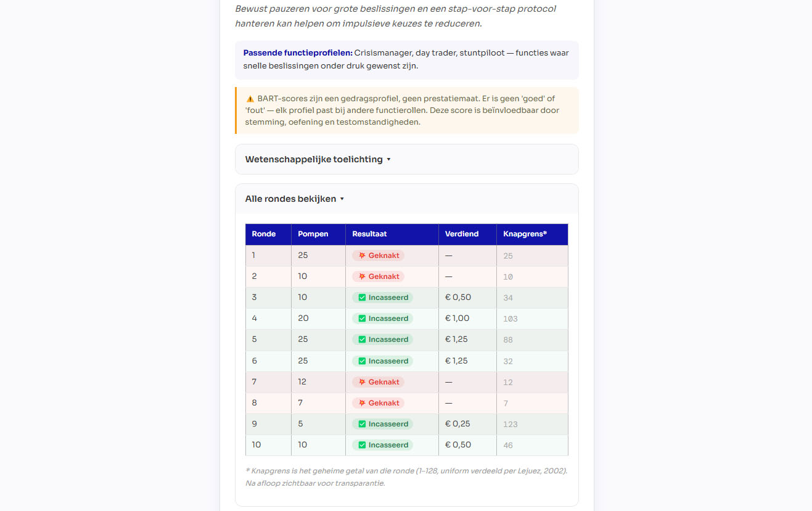812x511 pixels.
Task: Click the Passende functieprofielen bold label
Action: [297, 53]
